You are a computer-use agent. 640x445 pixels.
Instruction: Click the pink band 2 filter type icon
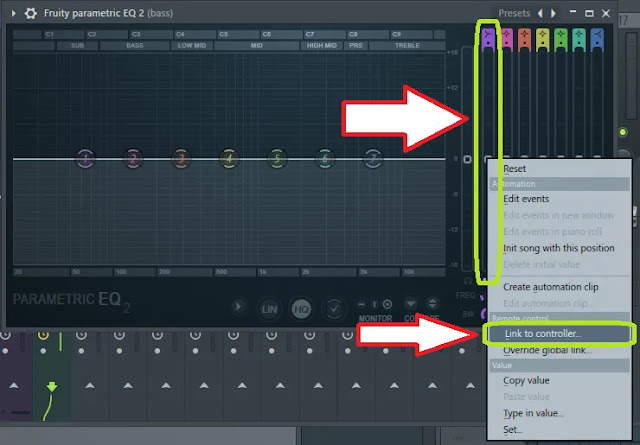[507, 40]
